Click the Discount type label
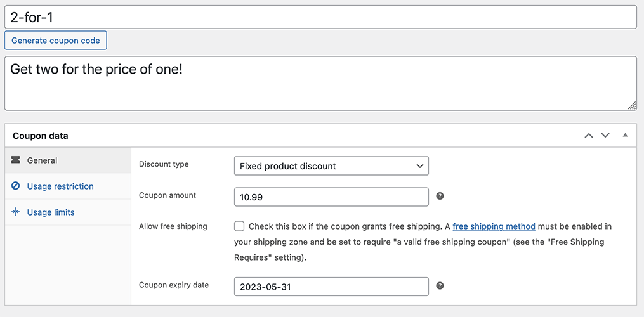Screen dimensions: 644x317 tap(164, 164)
